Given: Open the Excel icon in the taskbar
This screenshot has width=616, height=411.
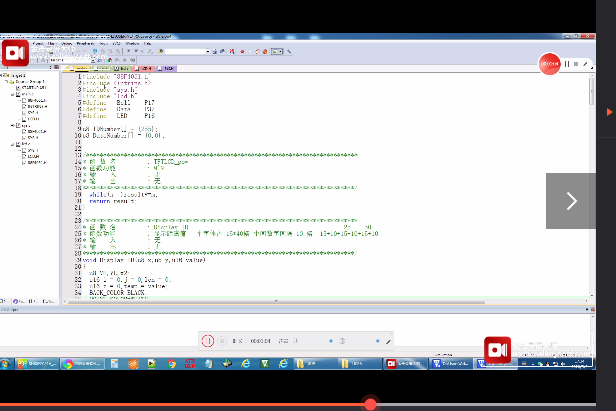Looking at the screenshot, I should pos(265,364).
